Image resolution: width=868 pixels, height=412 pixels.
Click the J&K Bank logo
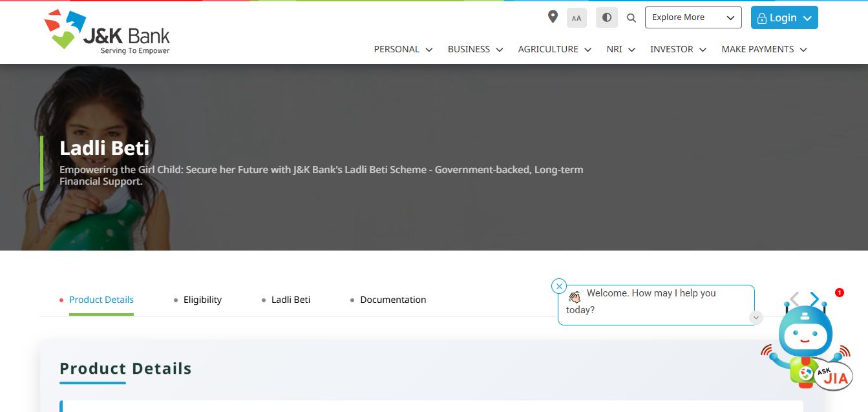pyautogui.click(x=107, y=32)
